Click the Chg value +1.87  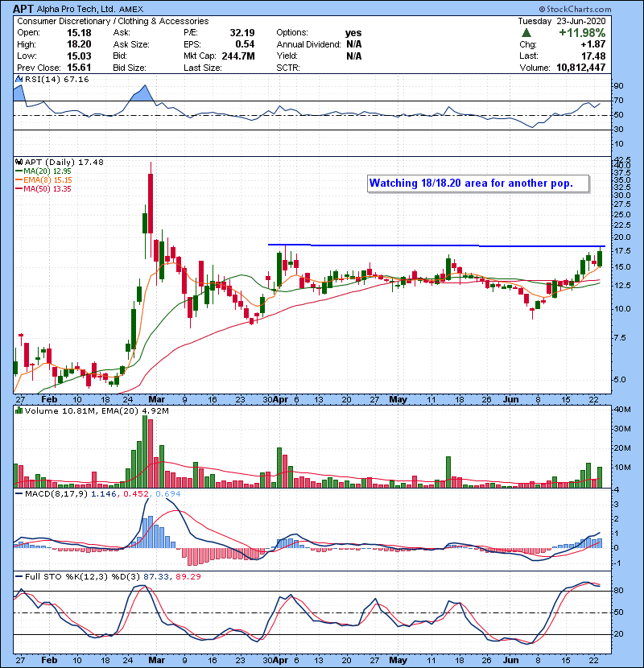(x=593, y=44)
